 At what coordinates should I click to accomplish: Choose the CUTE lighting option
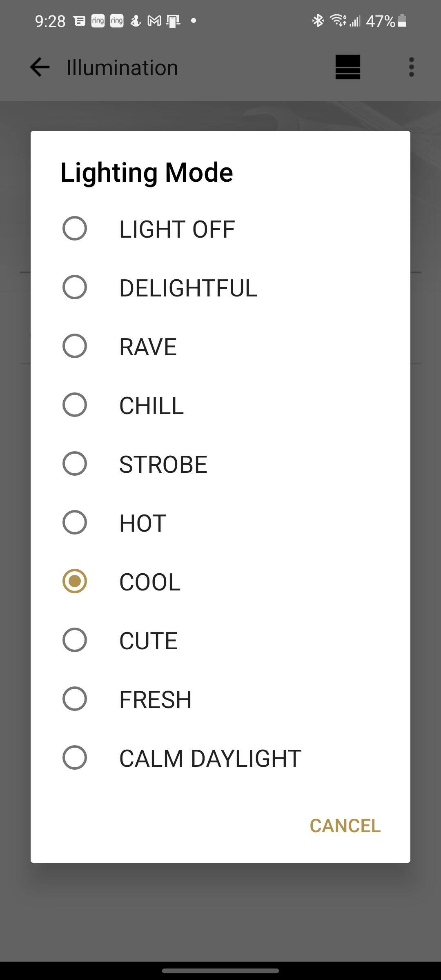coord(75,640)
